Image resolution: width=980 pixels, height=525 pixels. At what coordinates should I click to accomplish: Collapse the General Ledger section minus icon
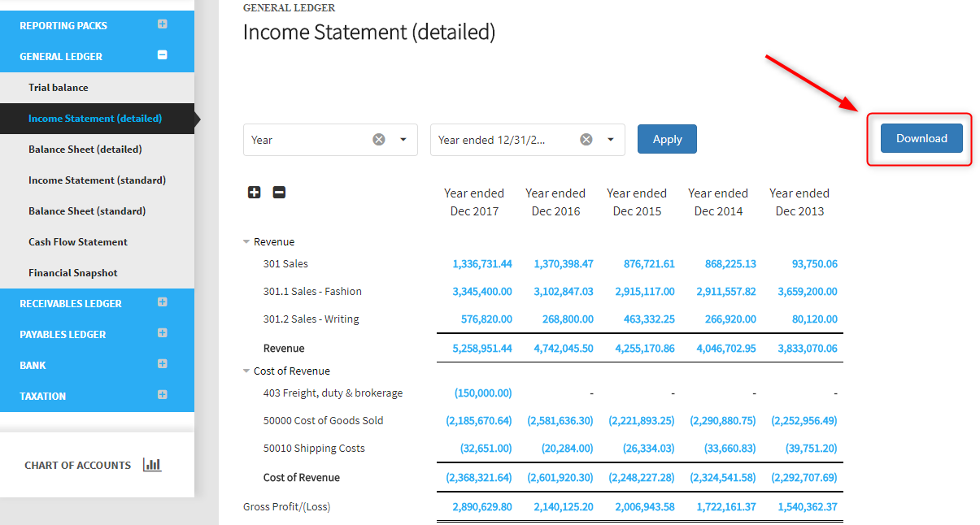click(162, 55)
